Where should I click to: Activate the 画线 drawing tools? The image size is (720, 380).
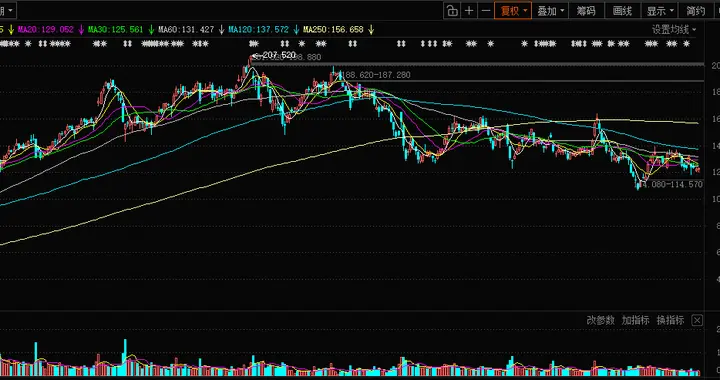[x=622, y=11]
